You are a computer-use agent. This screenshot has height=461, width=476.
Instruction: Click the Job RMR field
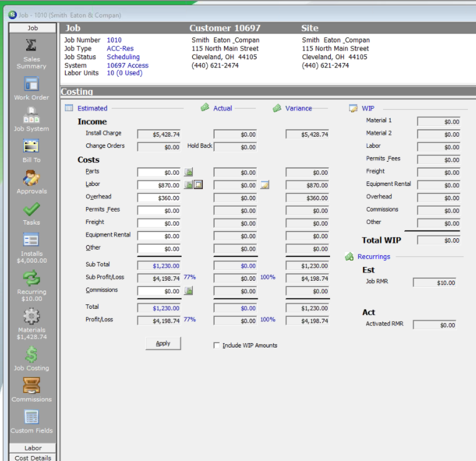(434, 283)
